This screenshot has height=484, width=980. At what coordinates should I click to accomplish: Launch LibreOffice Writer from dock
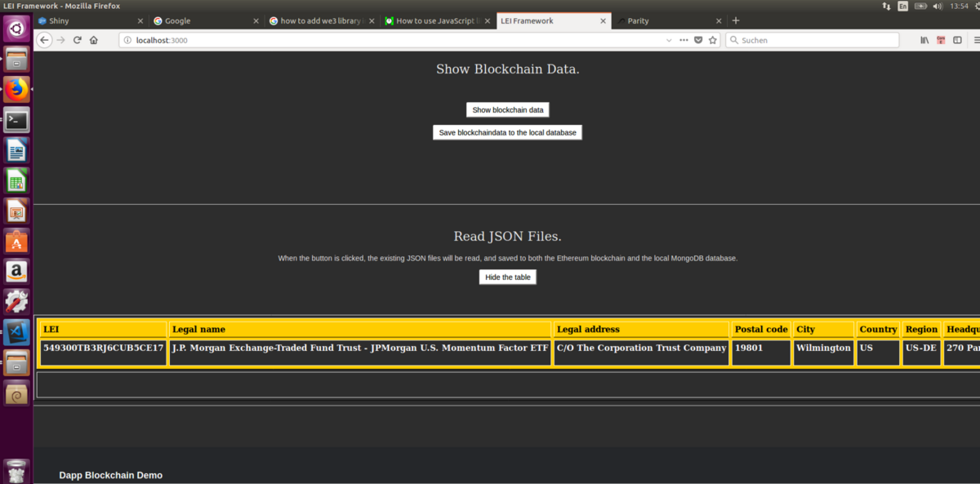16,150
